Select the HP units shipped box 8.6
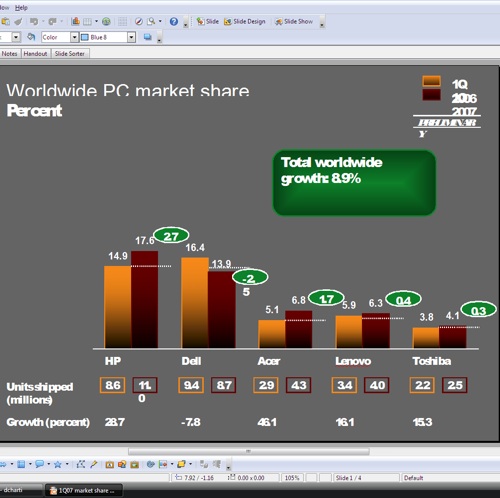 point(113,385)
